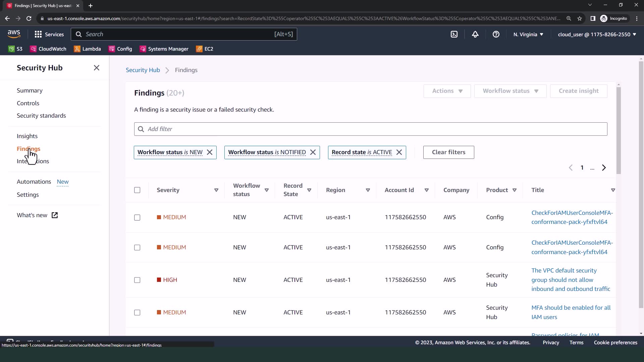The height and width of the screenshot is (362, 644).
Task: Open Insights in the sidebar
Action: (27, 136)
